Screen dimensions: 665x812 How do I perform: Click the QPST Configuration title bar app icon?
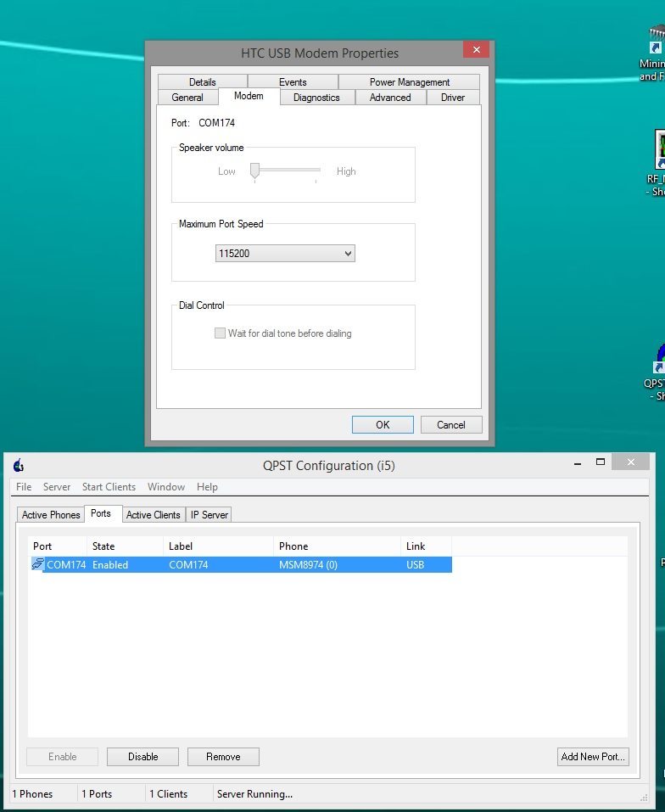(x=19, y=465)
